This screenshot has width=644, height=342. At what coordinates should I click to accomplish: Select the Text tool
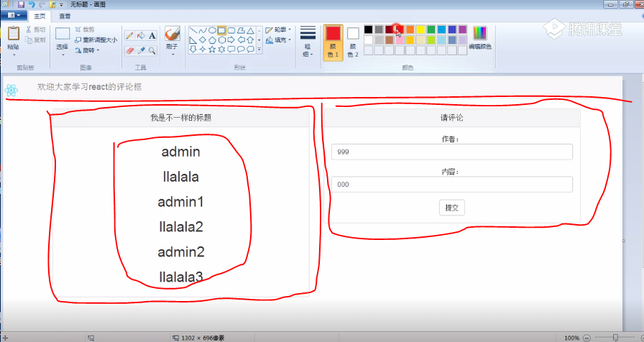click(x=152, y=35)
